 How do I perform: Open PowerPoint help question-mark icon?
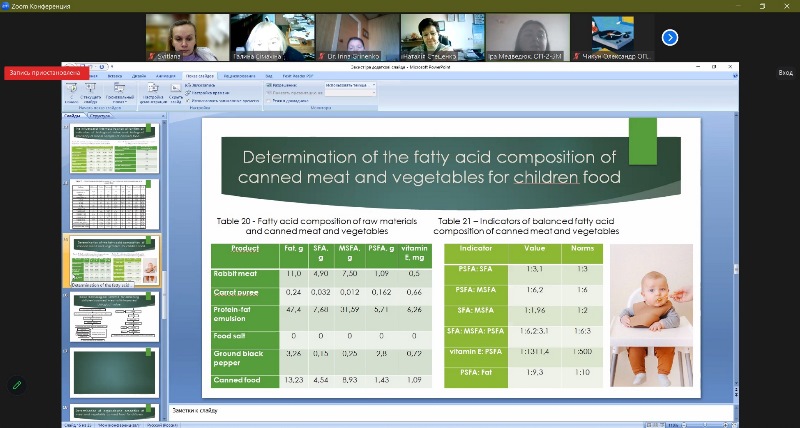733,75
